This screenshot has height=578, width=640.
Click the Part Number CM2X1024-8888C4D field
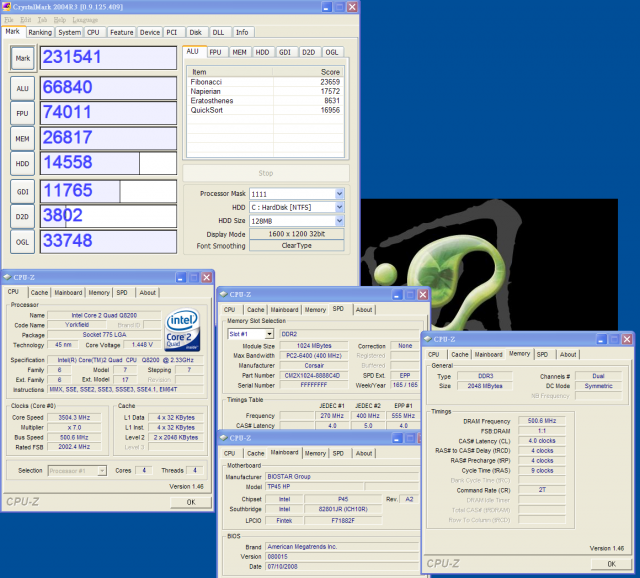tap(313, 376)
